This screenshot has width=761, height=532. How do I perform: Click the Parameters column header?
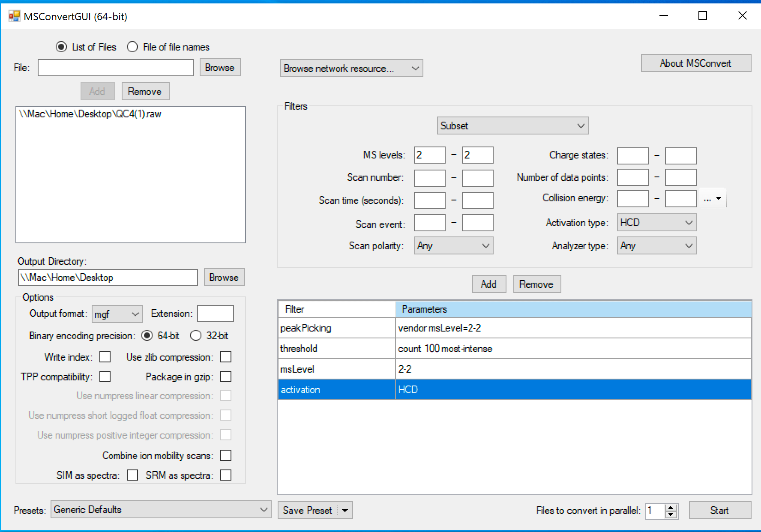pos(573,309)
